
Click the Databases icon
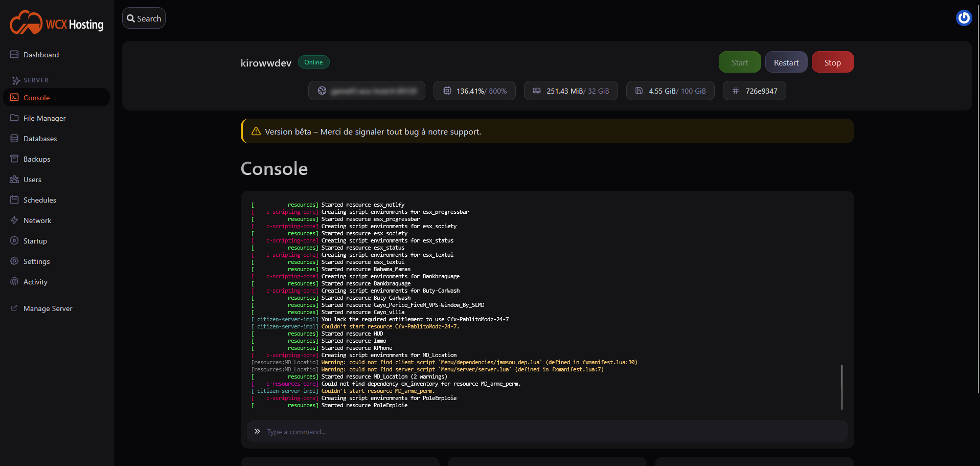tap(14, 138)
